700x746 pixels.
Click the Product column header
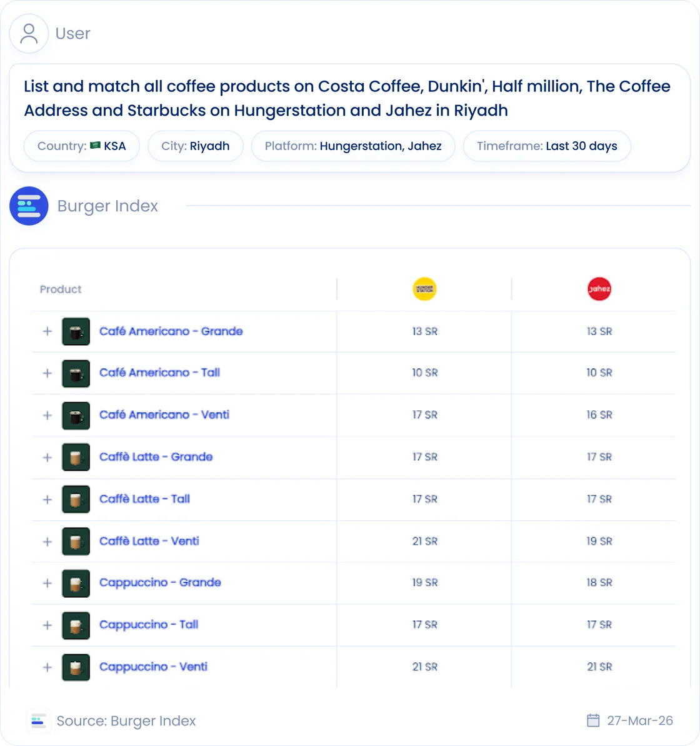(61, 290)
